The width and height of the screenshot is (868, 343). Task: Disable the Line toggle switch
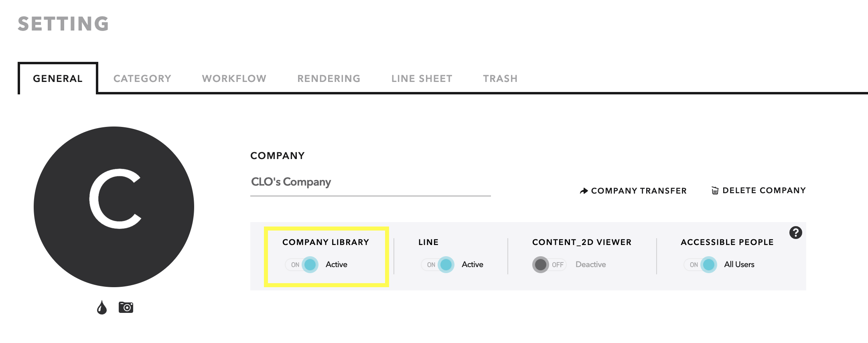click(x=438, y=265)
